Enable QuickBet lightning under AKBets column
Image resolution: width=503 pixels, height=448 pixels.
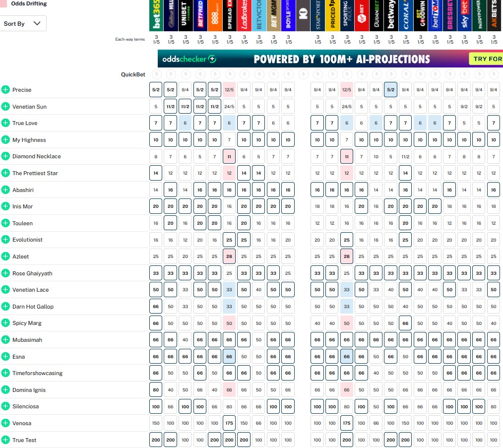point(493,74)
